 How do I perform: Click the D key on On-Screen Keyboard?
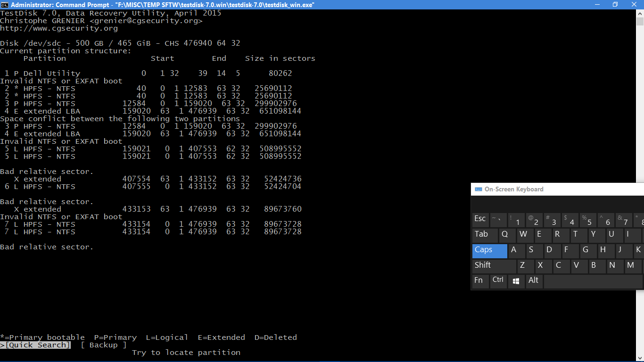553,251
